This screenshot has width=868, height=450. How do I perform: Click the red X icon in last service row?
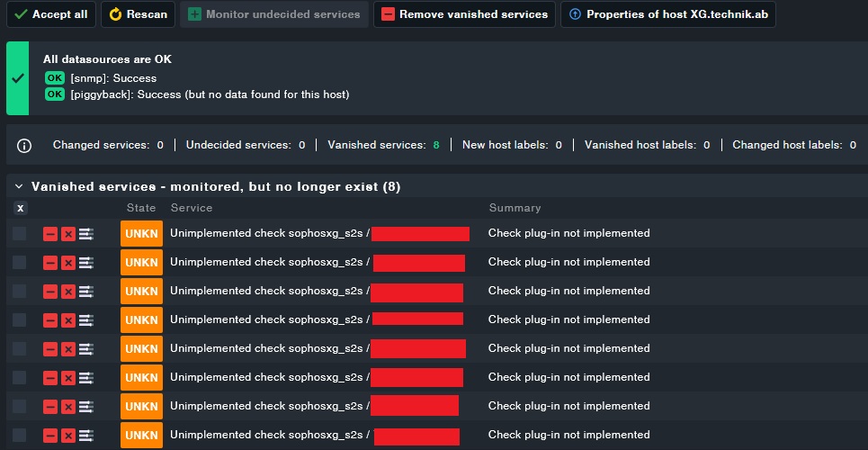[68, 436]
